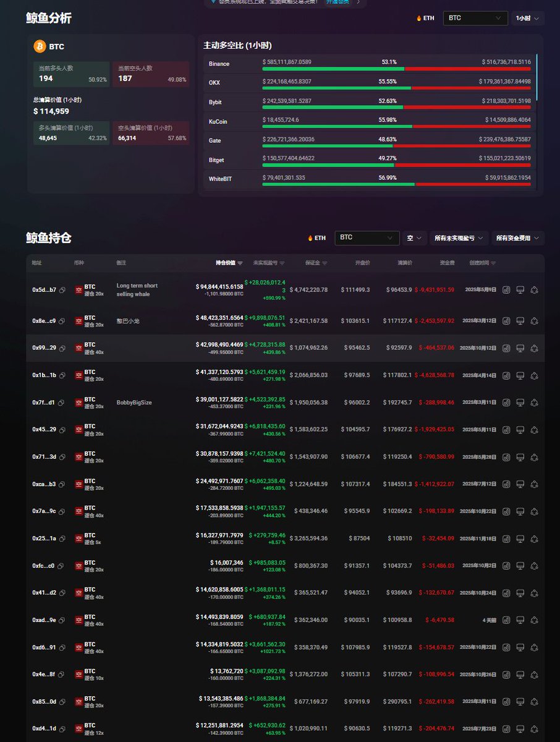This screenshot has height=742, width=560.
Task: Click ETH hot link in 鲸鱼分析 header
Action: (x=425, y=18)
